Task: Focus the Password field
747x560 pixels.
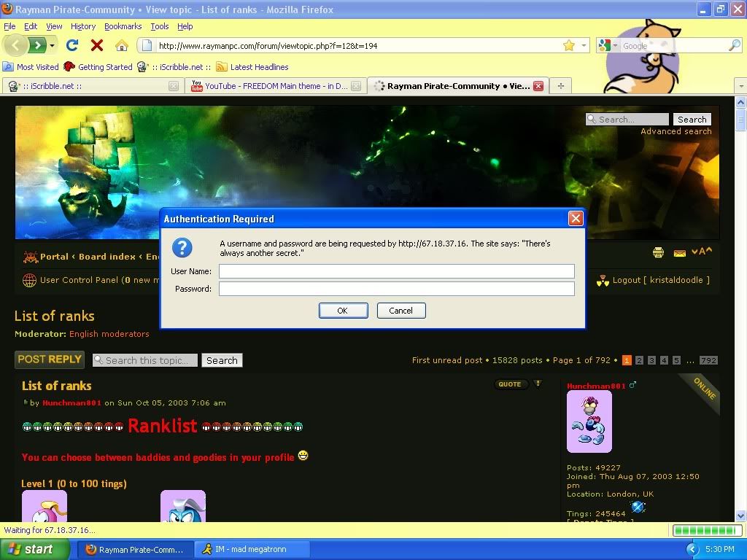Action: [396, 289]
